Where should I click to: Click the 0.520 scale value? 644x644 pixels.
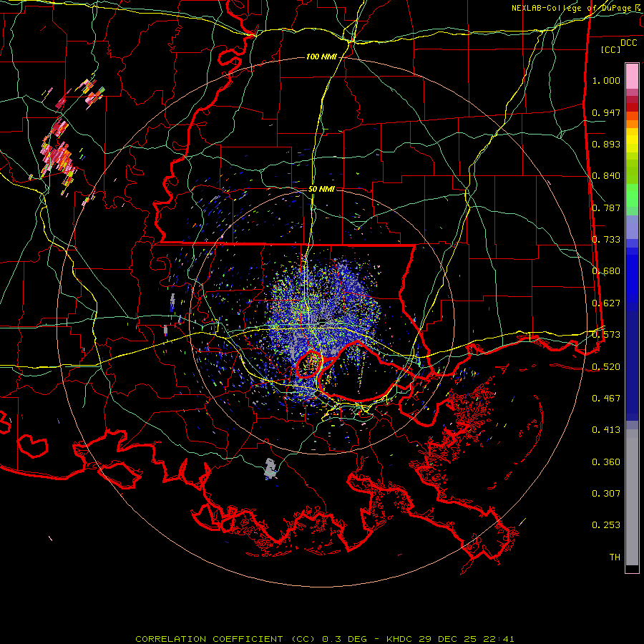point(606,367)
